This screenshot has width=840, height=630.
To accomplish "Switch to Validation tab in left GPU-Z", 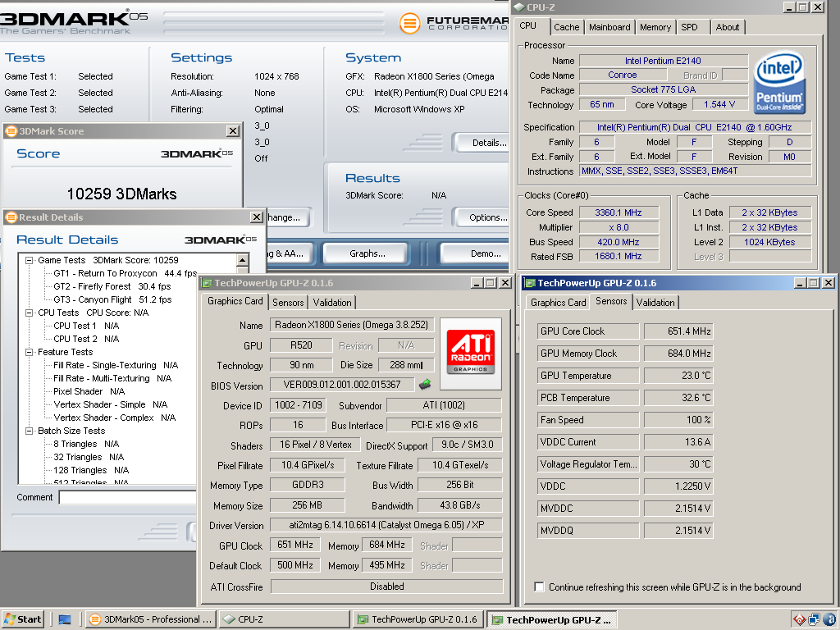I will 332,303.
